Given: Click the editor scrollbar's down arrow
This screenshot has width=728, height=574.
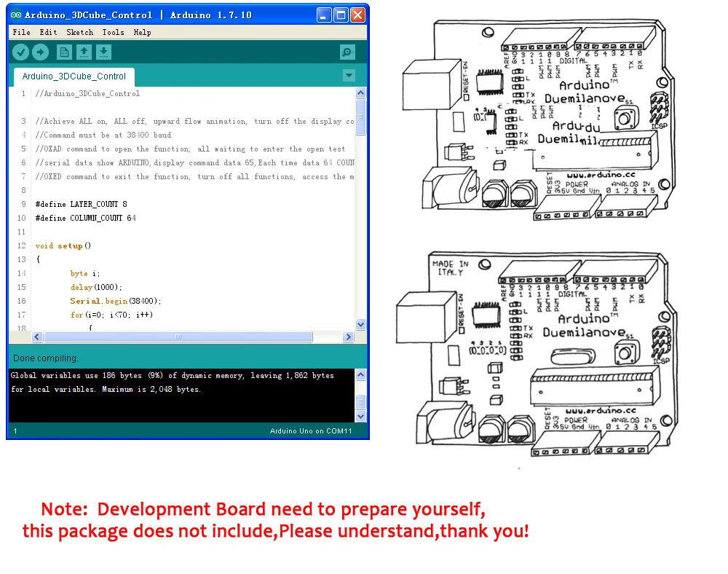Looking at the screenshot, I should click(x=361, y=325).
